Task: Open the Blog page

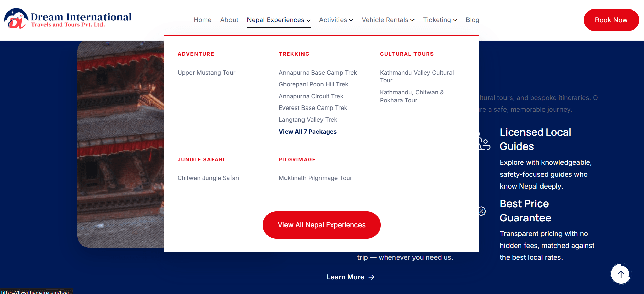Action: [x=472, y=20]
